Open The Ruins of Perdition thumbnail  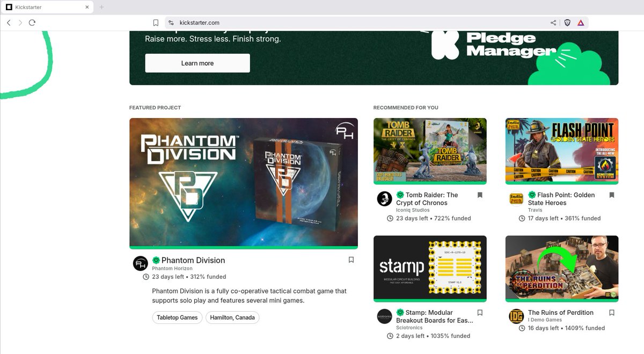(x=562, y=268)
